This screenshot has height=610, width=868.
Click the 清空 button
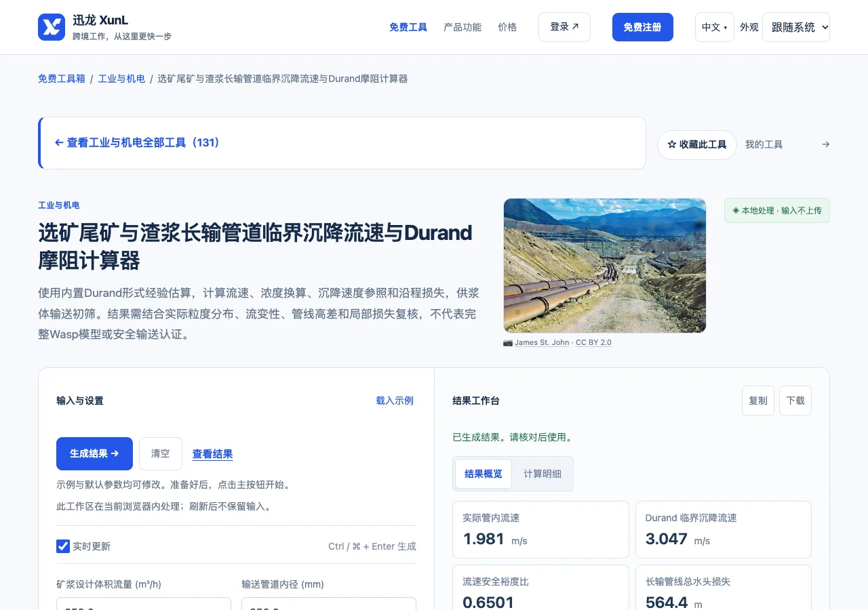tap(161, 454)
